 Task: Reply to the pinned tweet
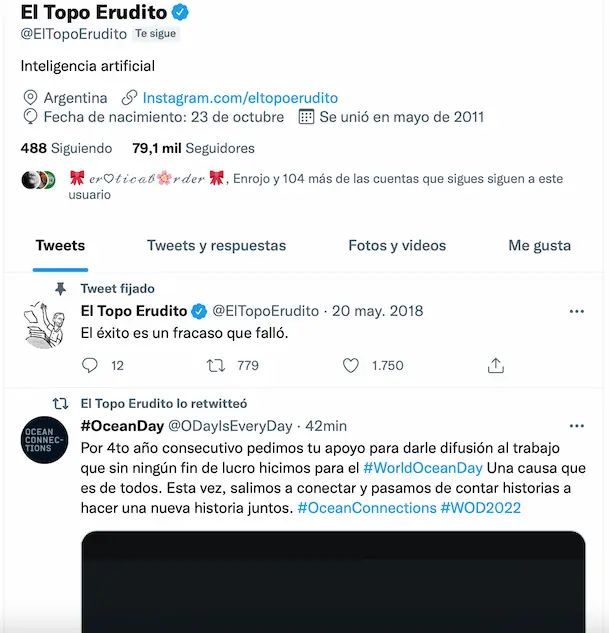pos(89,366)
